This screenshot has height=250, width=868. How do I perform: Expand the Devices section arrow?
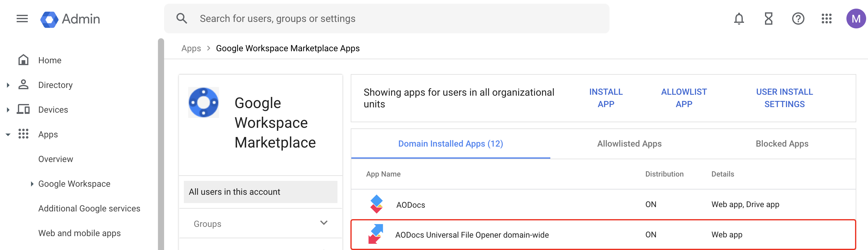8,110
